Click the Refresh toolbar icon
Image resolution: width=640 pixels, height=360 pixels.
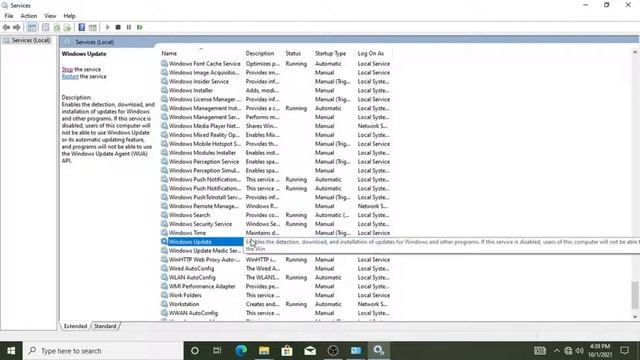coord(57,27)
